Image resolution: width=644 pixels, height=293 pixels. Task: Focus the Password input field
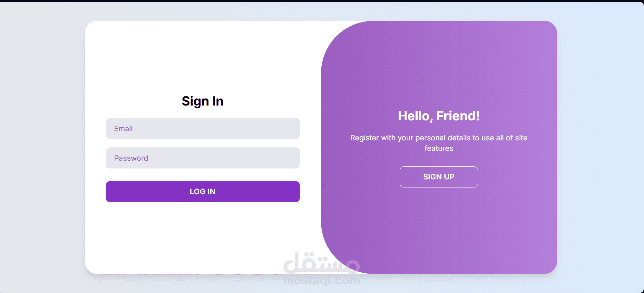(x=202, y=158)
